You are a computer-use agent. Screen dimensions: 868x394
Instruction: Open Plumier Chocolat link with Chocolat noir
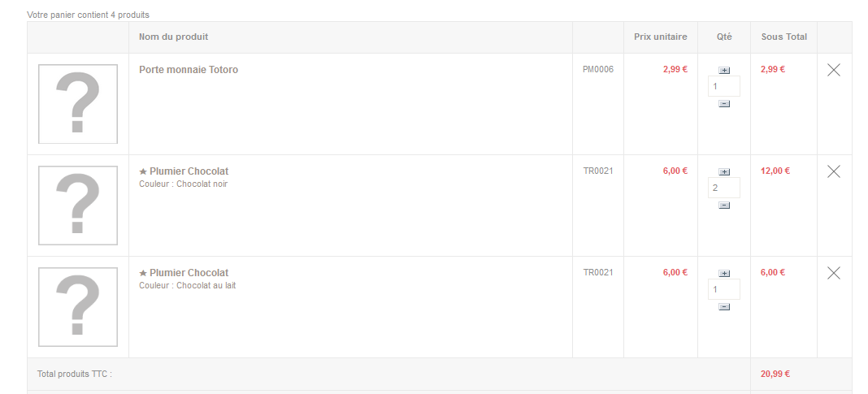(189, 171)
